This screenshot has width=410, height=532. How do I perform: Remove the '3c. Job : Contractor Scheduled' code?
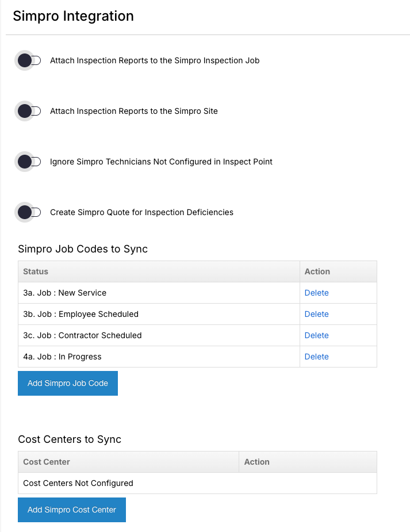[x=316, y=335]
